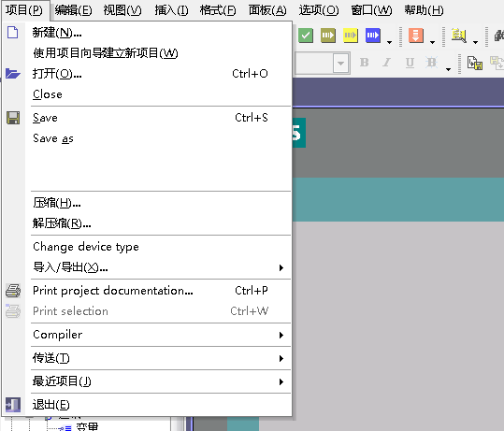Open the 插入(I) menu
This screenshot has width=504, height=431.
tap(171, 10)
